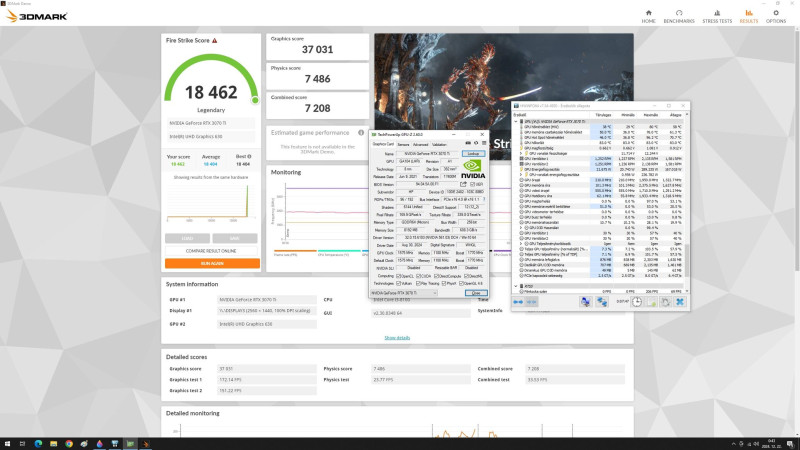This screenshot has height=450, width=800.
Task: Open the BENCHMARKS section in 3DMark
Action: pyautogui.click(x=679, y=17)
